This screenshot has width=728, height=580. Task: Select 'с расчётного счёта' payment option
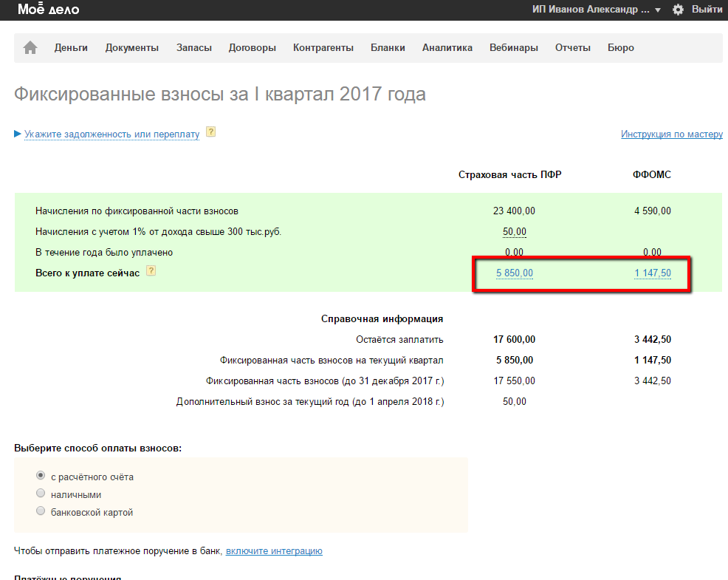[x=41, y=475]
